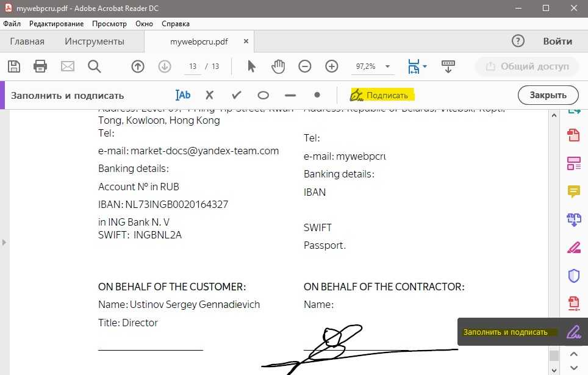Zoom out with the minus icon
Image resolution: width=588 pixels, height=375 pixels.
pyautogui.click(x=305, y=66)
